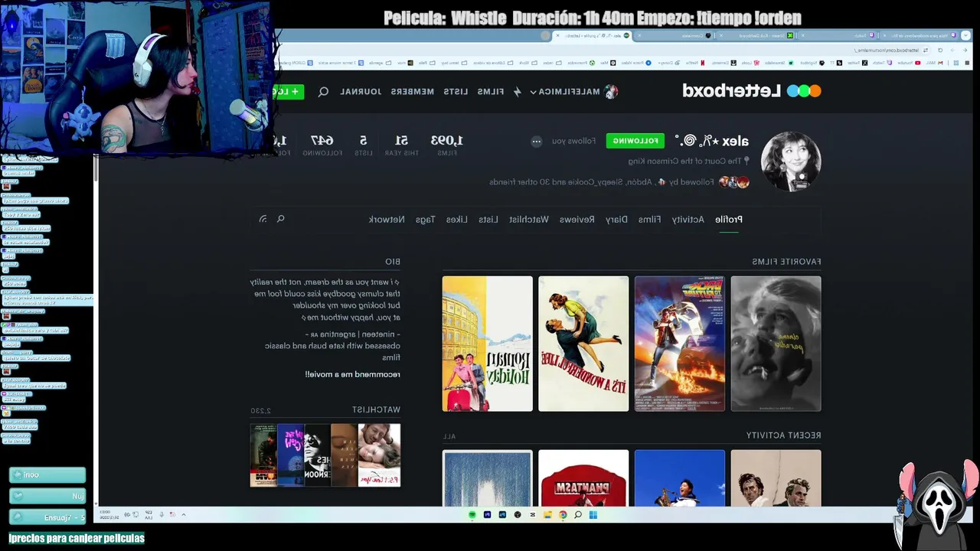The width and height of the screenshot is (980, 551).
Task: Click the RSS feed icon in the profile tab bar
Action: [x=263, y=220]
